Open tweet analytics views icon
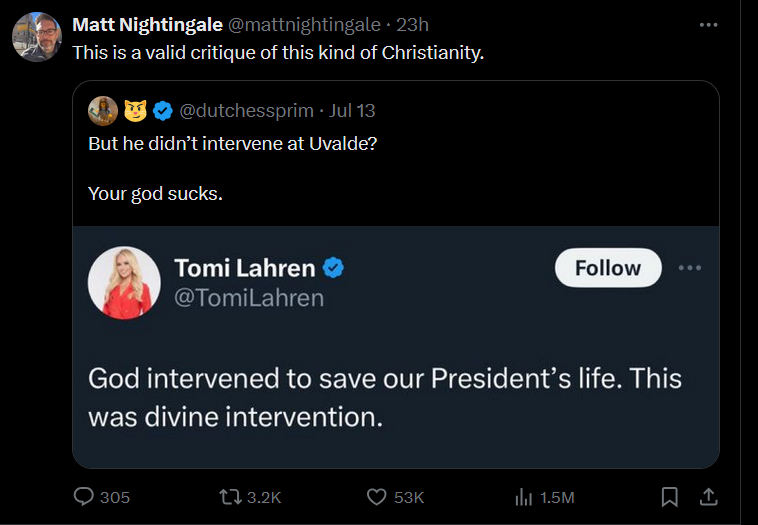 pos(522,497)
